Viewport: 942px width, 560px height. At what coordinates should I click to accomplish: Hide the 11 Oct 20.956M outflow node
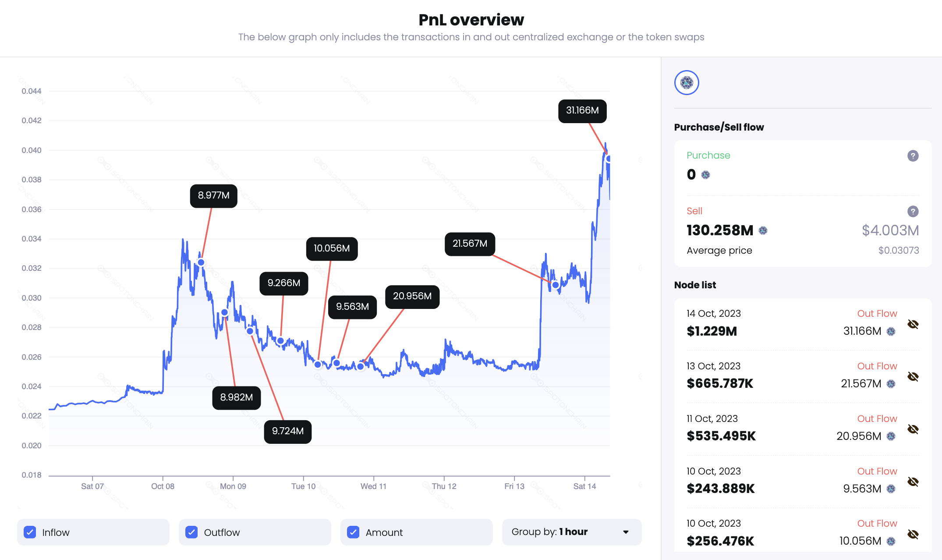coord(913,429)
